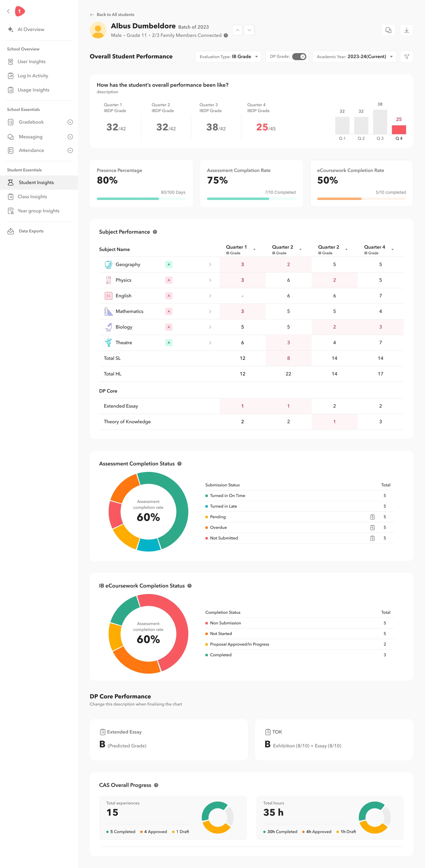The height and width of the screenshot is (868, 425).
Task: Click the Physics subject name
Action: [123, 280]
